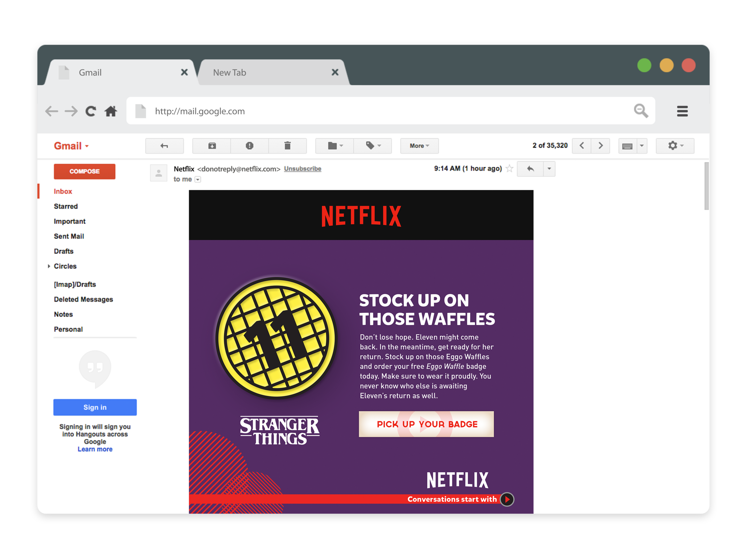
Task: Click the sender avatar icon
Action: tap(159, 173)
